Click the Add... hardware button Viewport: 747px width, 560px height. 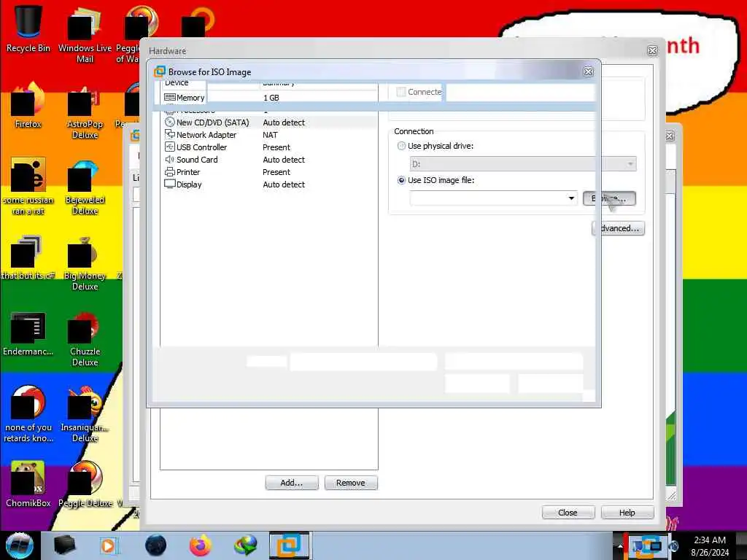pos(292,483)
